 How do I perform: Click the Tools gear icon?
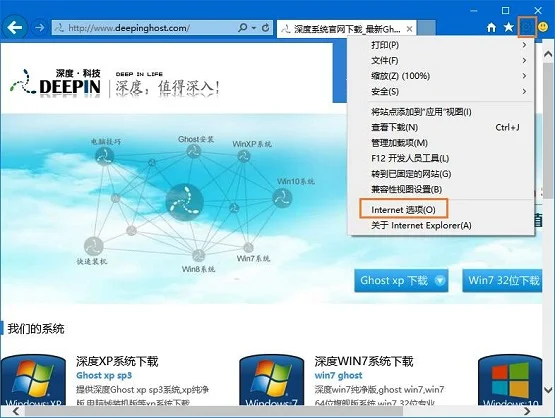click(527, 27)
